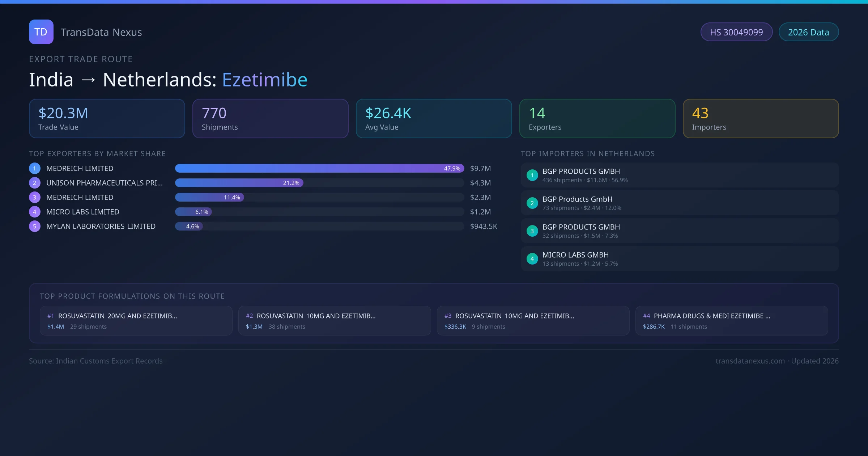868x456 pixels.
Task: Click the TD logo icon
Action: [x=41, y=32]
